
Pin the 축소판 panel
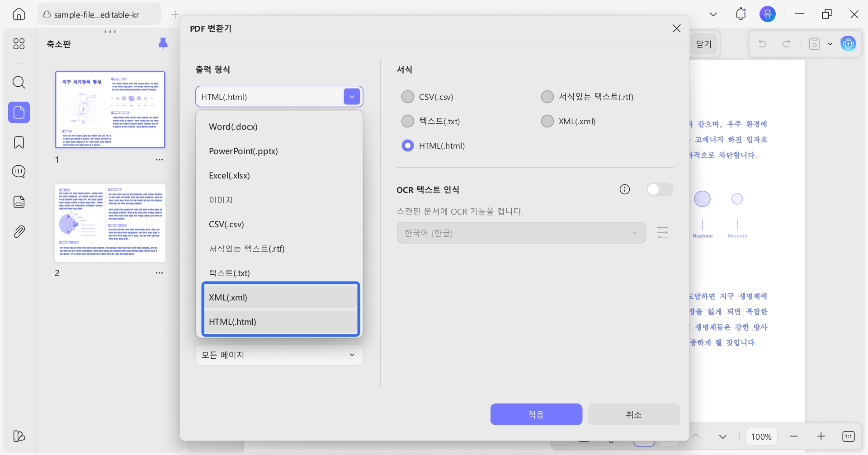click(163, 43)
